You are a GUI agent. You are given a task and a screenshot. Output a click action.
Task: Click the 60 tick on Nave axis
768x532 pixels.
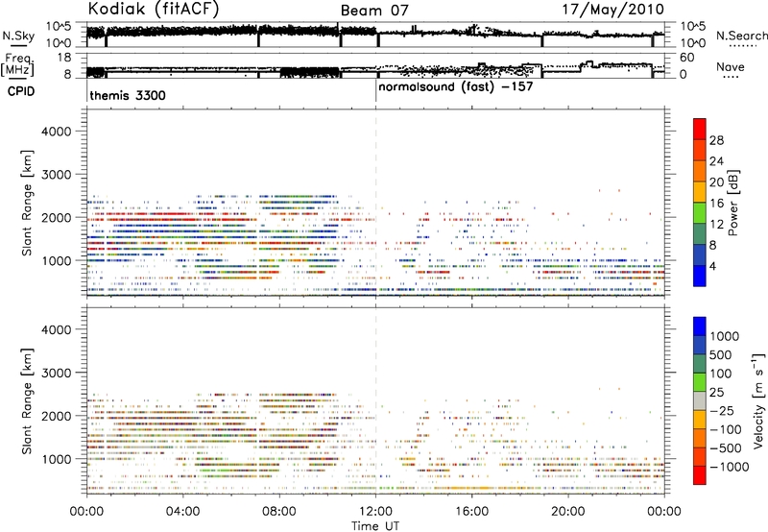686,58
